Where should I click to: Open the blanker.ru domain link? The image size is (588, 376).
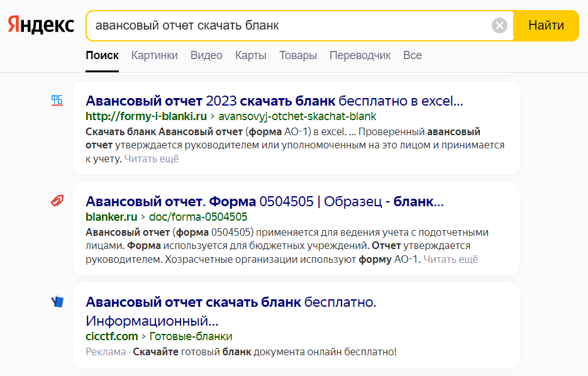(x=111, y=217)
